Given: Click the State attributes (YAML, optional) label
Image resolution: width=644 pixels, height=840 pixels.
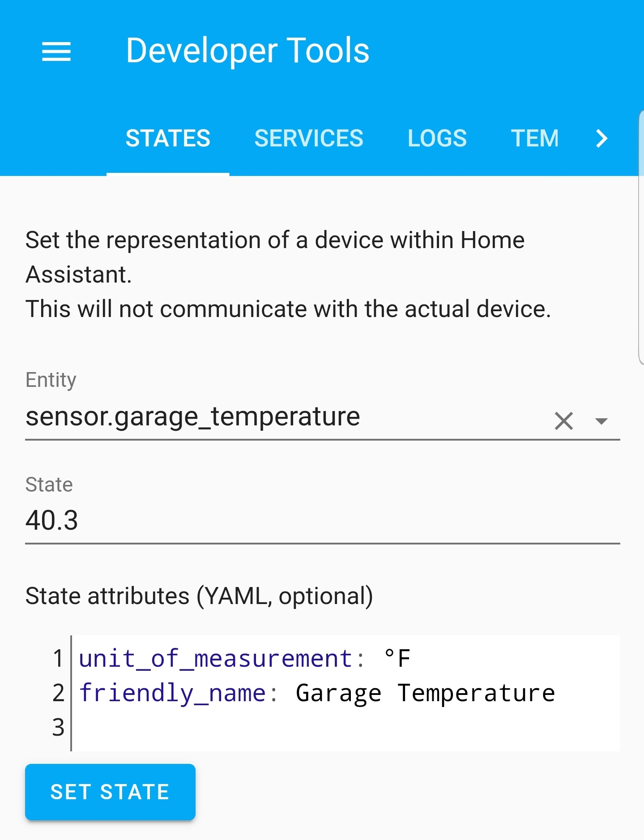Looking at the screenshot, I should click(x=199, y=595).
